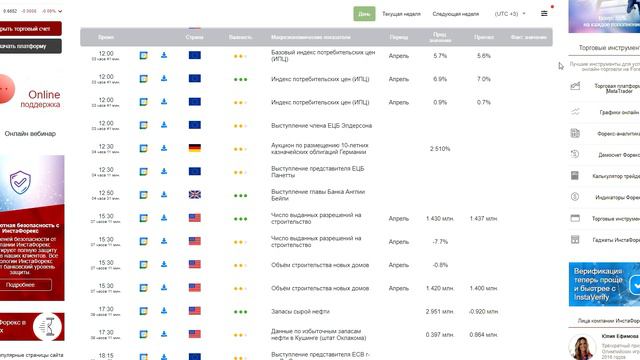Click the open trading account red button
The width and height of the screenshot is (640, 360).
30,29
